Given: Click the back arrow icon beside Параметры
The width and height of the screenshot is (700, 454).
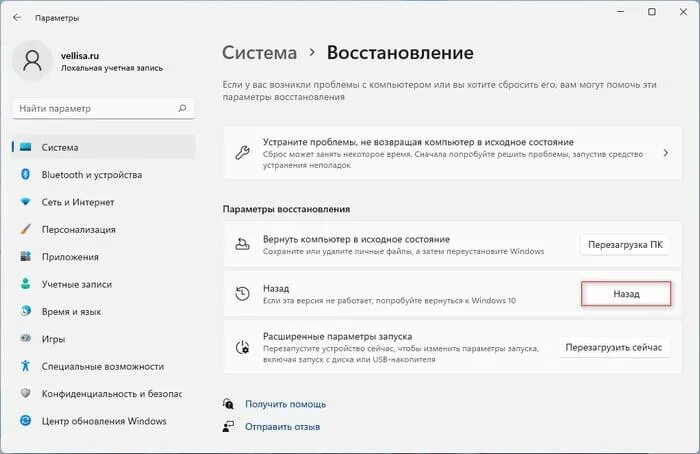Looking at the screenshot, I should pyautogui.click(x=17, y=17).
